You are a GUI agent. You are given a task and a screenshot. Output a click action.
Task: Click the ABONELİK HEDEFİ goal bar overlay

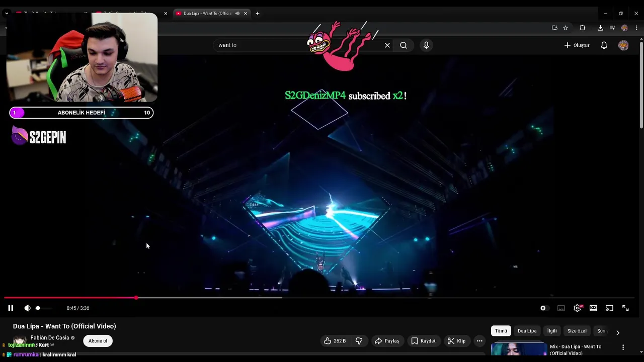pos(82,113)
